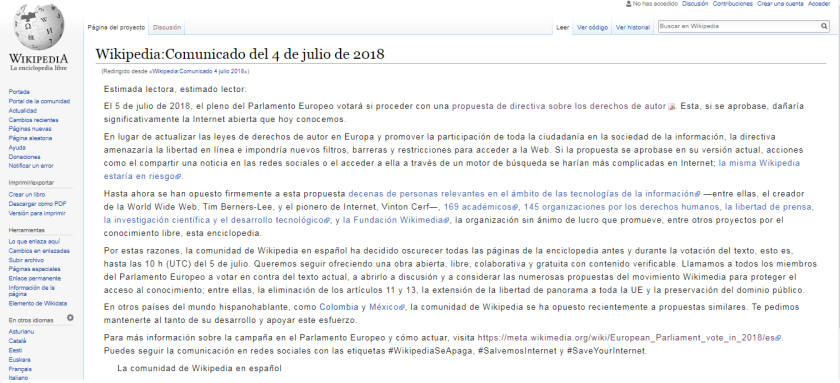This screenshot has height=383, width=840.
Task: Open the Discusión tab beside Página del proyecto
Action: pos(167,27)
